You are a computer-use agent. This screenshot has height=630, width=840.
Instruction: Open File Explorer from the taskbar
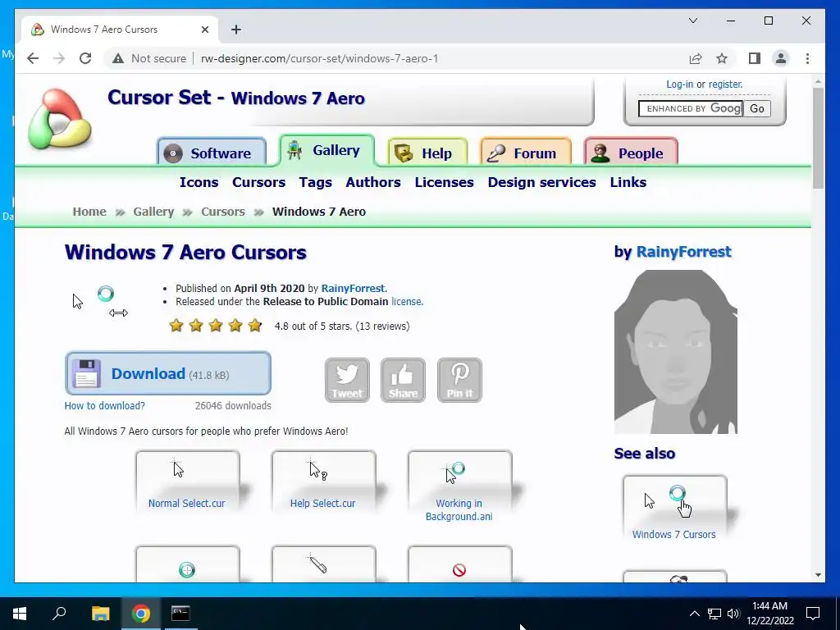tap(100, 614)
